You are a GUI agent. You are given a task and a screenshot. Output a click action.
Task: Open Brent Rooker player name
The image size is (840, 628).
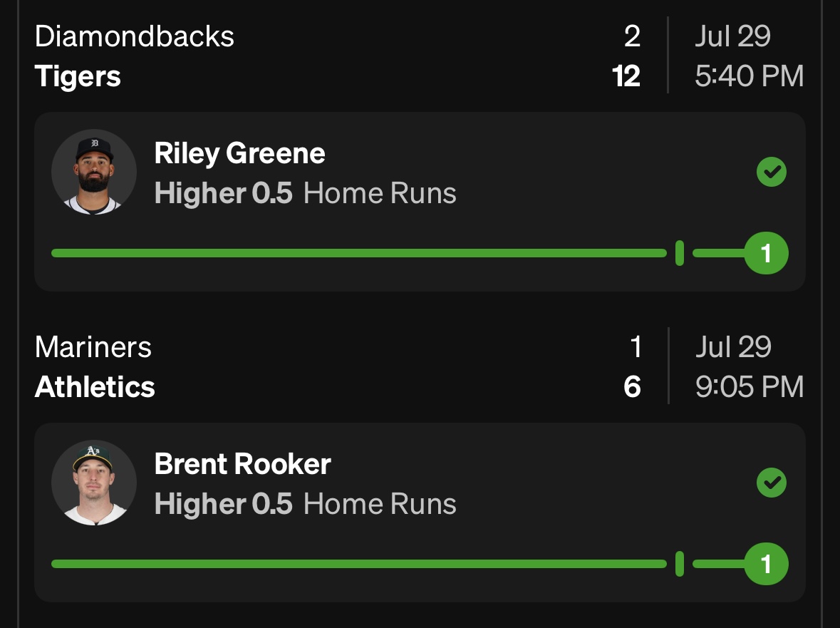pos(242,464)
